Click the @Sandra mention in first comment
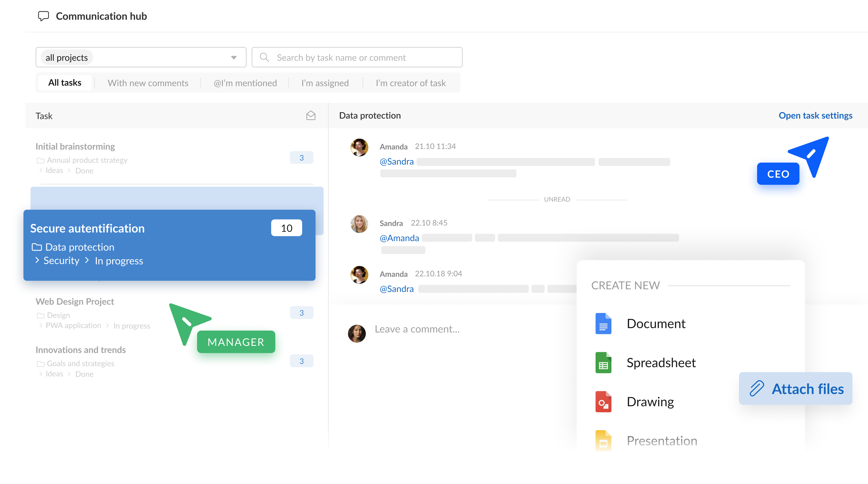This screenshot has height=484, width=868. point(397,161)
